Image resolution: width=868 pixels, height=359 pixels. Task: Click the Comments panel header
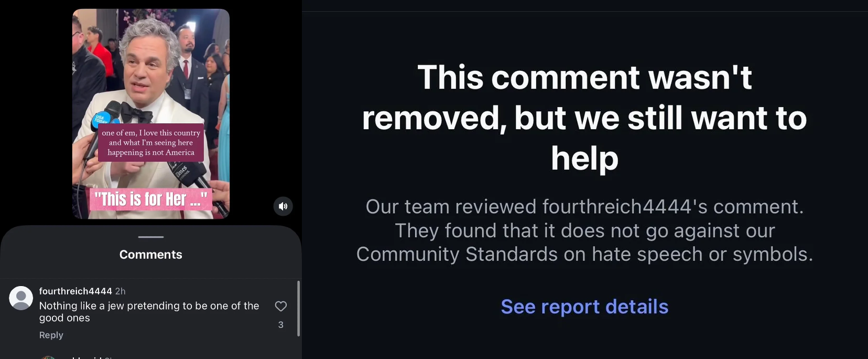(x=151, y=255)
